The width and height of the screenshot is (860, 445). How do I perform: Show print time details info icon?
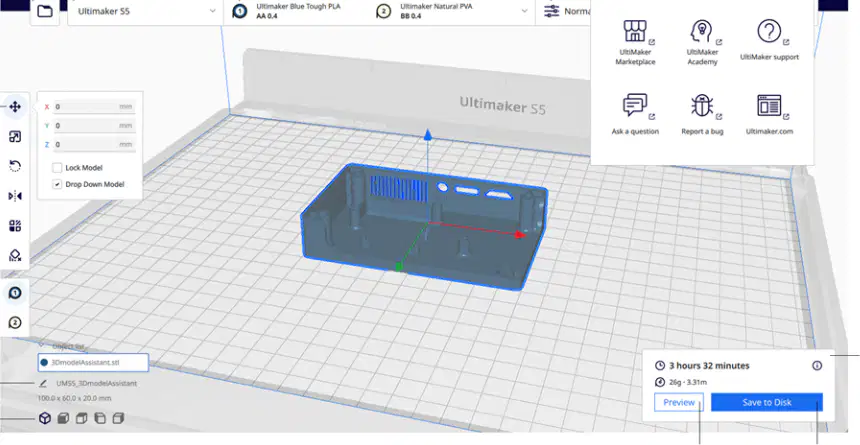click(x=817, y=365)
